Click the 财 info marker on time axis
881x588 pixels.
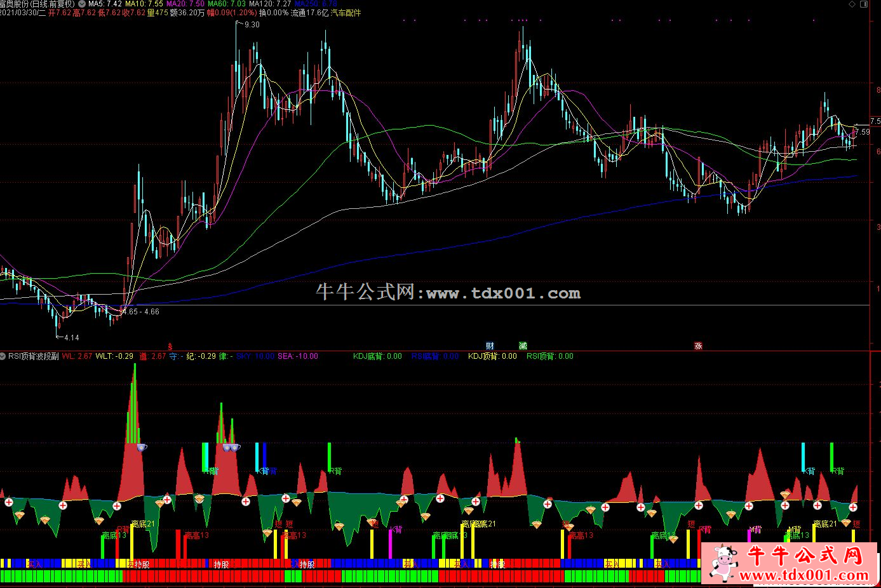[490, 346]
